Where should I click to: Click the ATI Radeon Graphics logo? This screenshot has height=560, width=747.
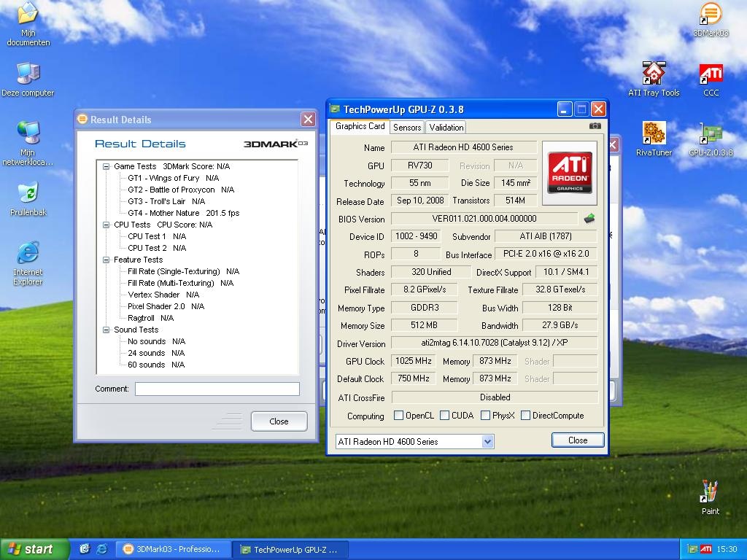coord(570,172)
